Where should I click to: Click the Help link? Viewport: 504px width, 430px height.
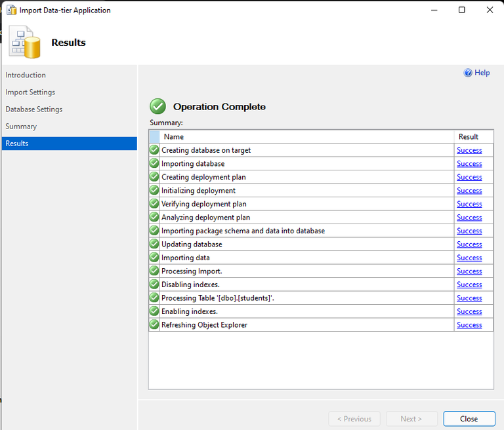coord(482,73)
